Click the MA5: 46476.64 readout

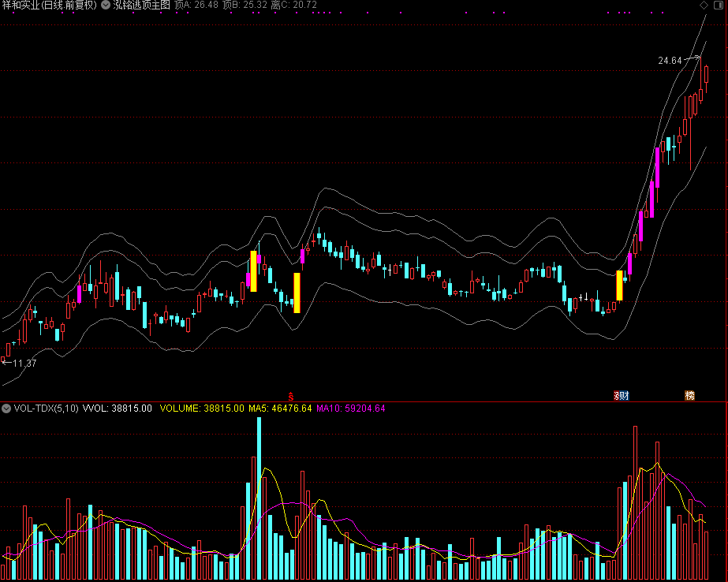(280, 409)
